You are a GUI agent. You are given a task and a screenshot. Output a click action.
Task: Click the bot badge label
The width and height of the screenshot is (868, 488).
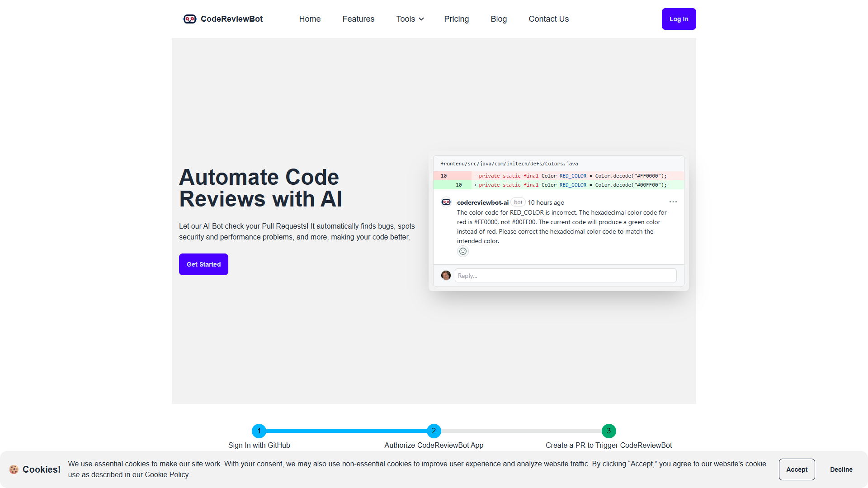pyautogui.click(x=518, y=202)
